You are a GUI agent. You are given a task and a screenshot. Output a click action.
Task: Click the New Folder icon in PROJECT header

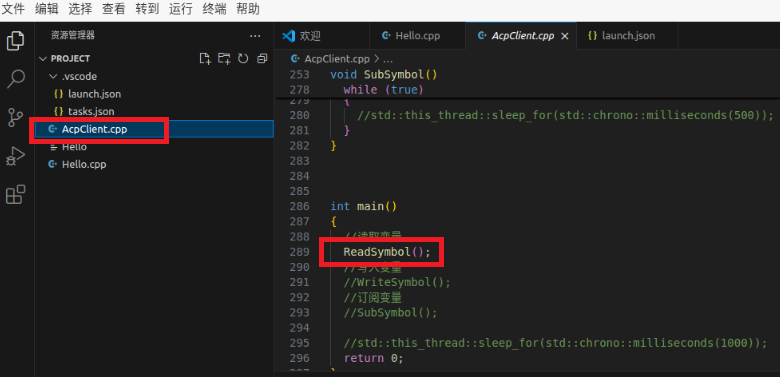pyautogui.click(x=224, y=59)
